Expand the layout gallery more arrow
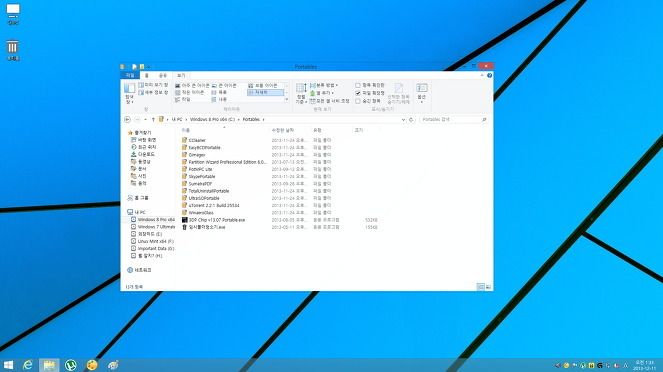The height and width of the screenshot is (372, 663). [x=287, y=99]
